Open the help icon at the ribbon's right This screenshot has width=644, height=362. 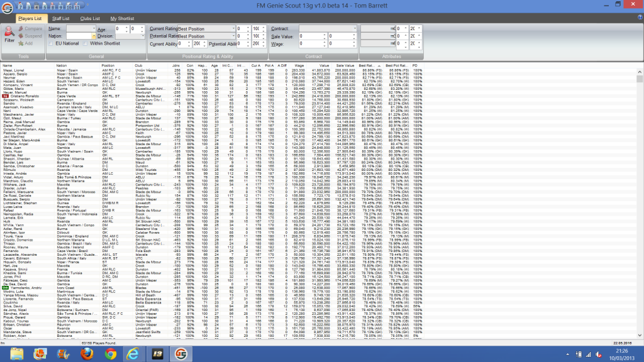tap(640, 17)
